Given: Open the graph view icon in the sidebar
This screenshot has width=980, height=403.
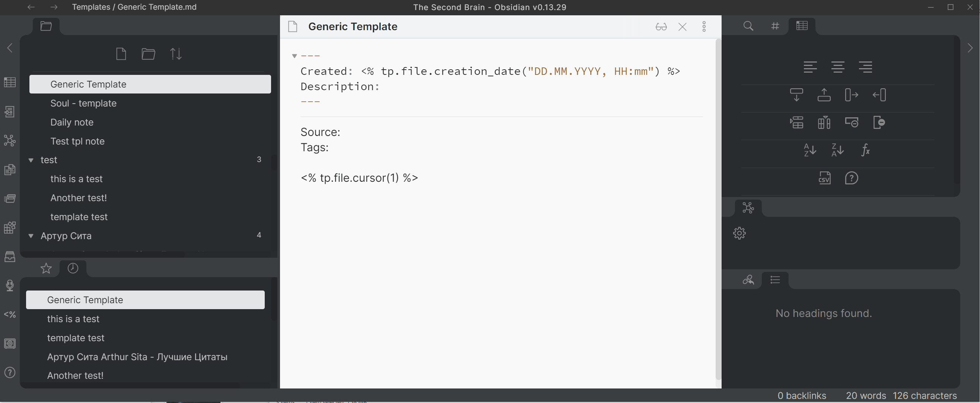Looking at the screenshot, I should click(10, 140).
